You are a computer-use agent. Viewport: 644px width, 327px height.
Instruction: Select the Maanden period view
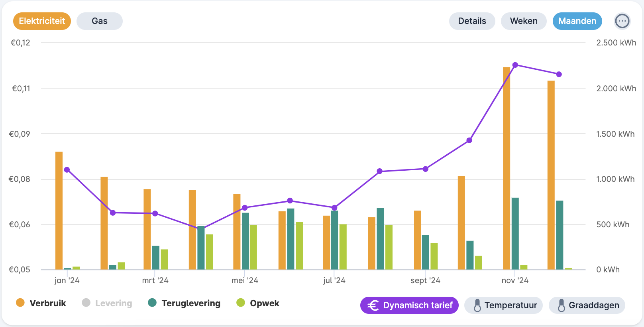pos(577,21)
